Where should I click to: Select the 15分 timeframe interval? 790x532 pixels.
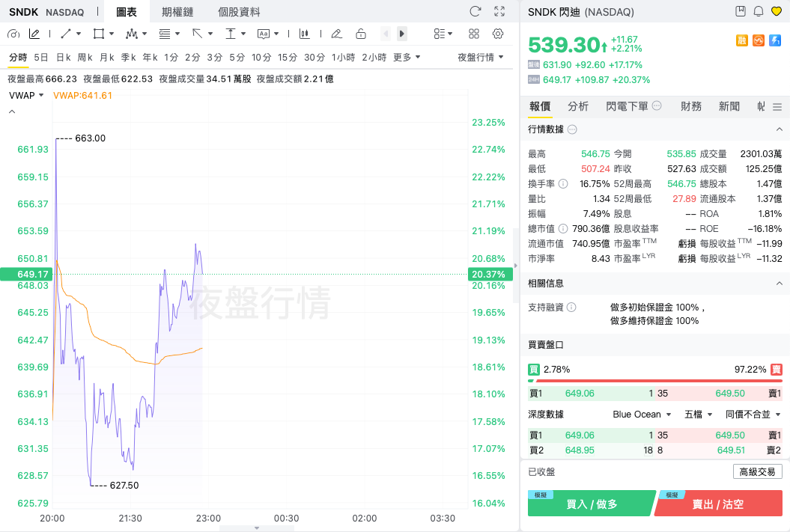click(x=288, y=58)
